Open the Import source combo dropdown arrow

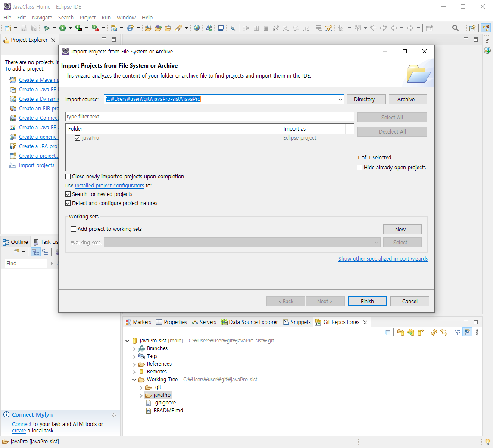tap(340, 100)
